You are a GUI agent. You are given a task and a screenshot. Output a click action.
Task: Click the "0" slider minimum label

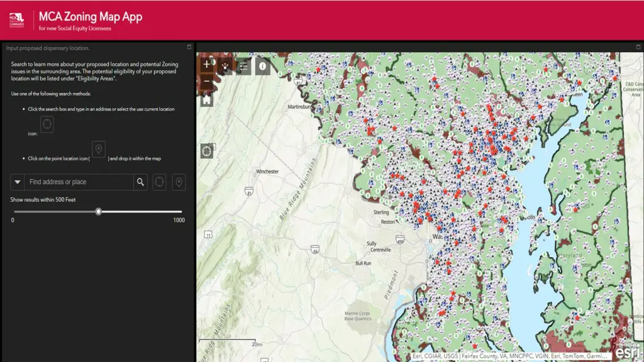[13, 220]
